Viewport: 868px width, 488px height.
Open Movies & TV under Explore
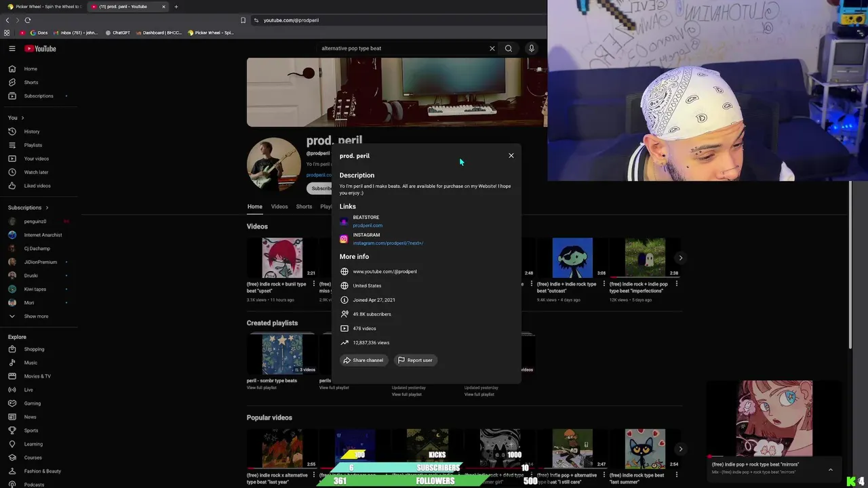pos(39,376)
